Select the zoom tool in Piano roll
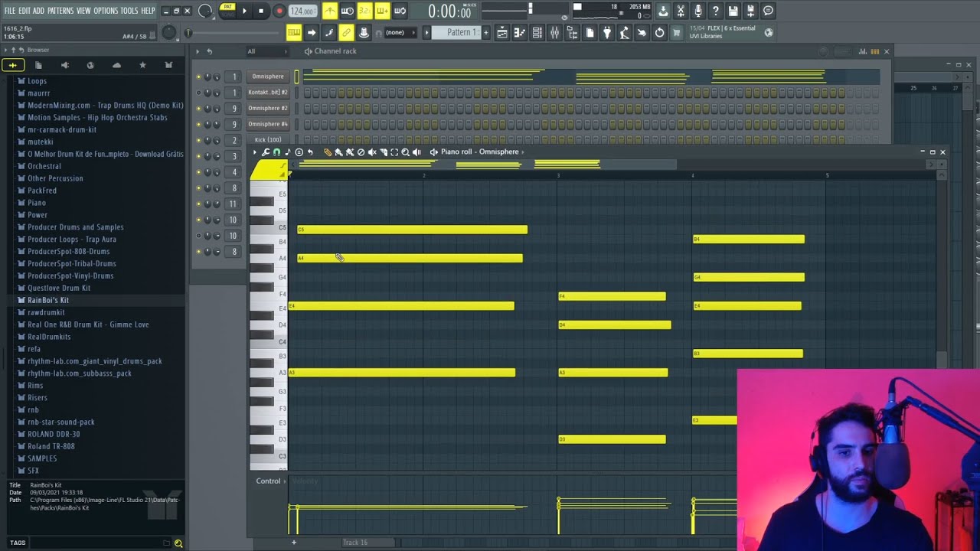Viewport: 980px width, 551px height. pos(406,152)
